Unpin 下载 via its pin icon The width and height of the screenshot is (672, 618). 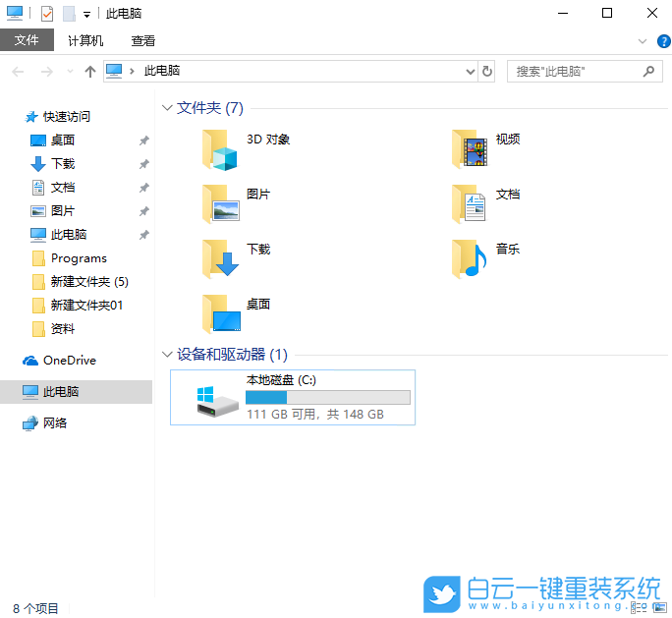point(144,164)
